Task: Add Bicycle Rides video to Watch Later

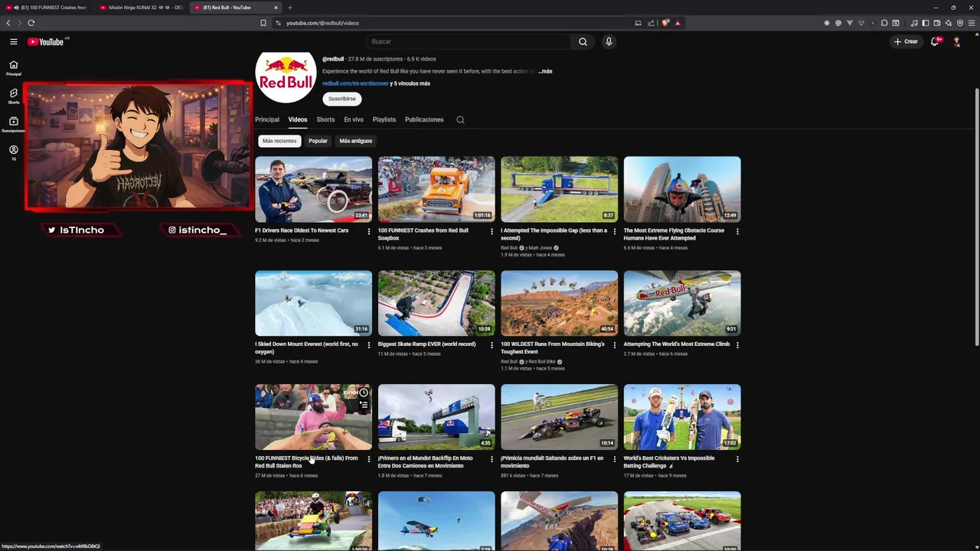Action: pyautogui.click(x=364, y=393)
